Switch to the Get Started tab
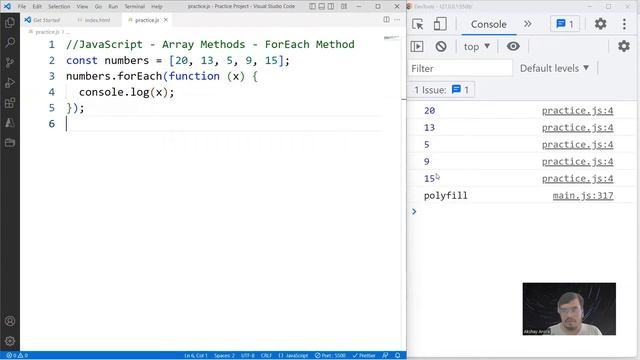 tap(42, 20)
